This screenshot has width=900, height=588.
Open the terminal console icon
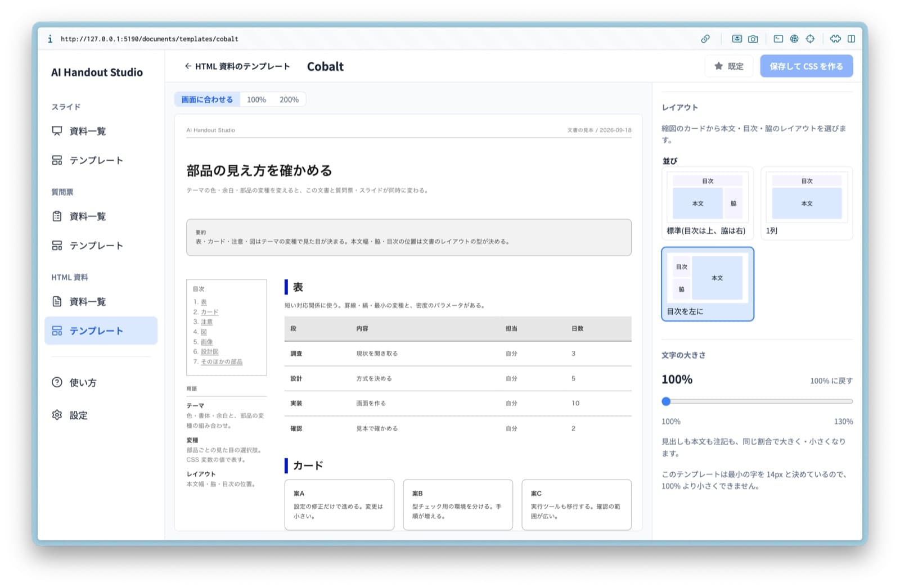tap(778, 39)
